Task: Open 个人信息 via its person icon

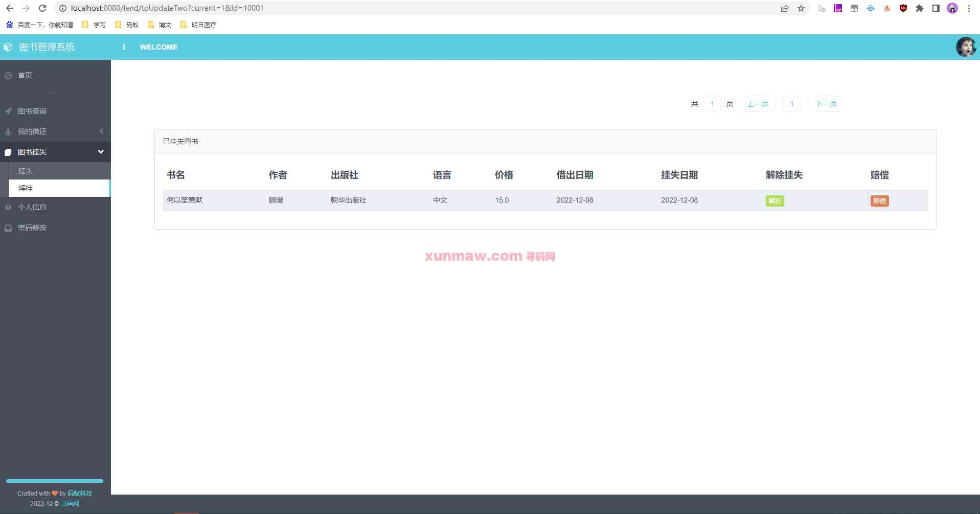Action: [8, 207]
